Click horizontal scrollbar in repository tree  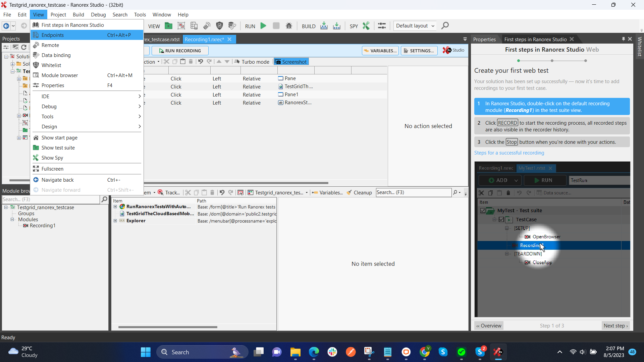pyautogui.click(x=168, y=327)
